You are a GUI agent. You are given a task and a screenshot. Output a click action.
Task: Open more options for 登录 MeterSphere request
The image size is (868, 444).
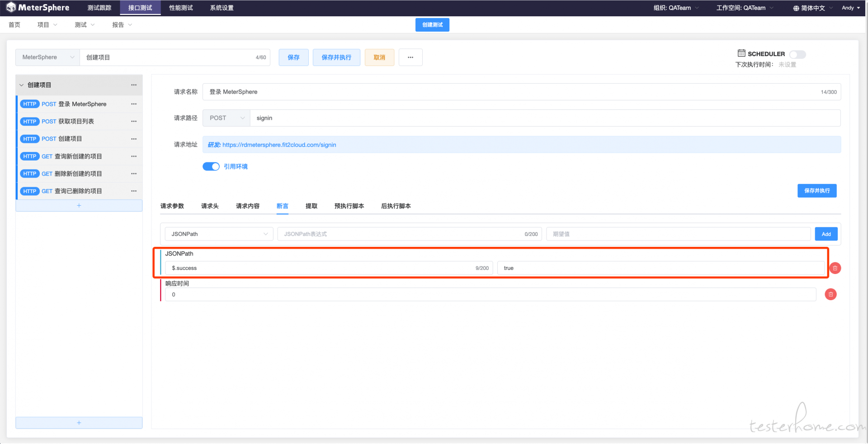(x=134, y=104)
